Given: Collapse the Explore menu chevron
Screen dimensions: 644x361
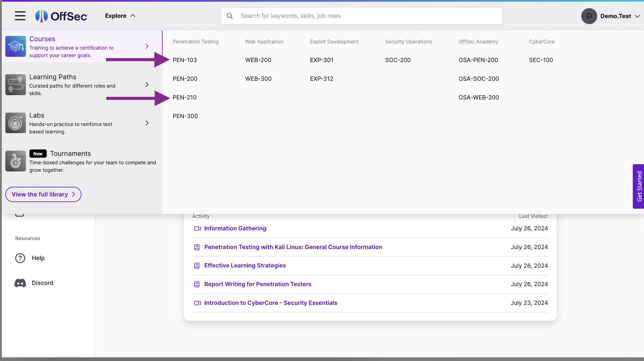Looking at the screenshot, I should click(x=132, y=15).
